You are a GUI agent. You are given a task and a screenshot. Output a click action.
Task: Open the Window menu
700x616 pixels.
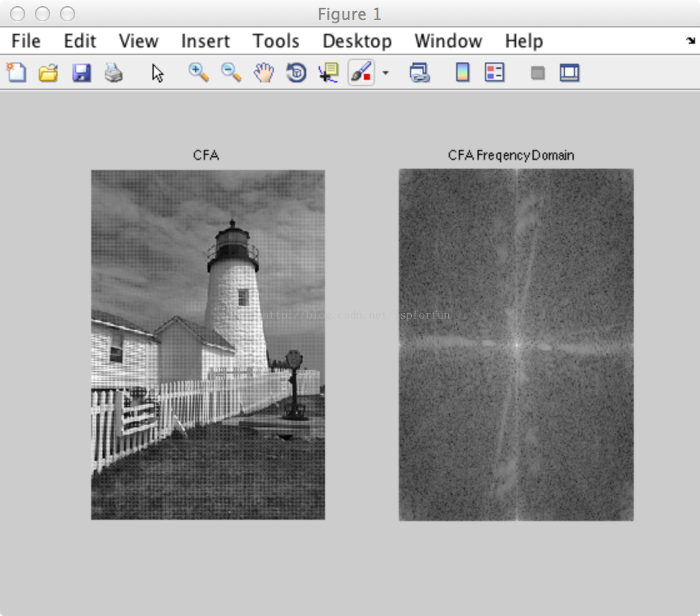click(x=448, y=41)
